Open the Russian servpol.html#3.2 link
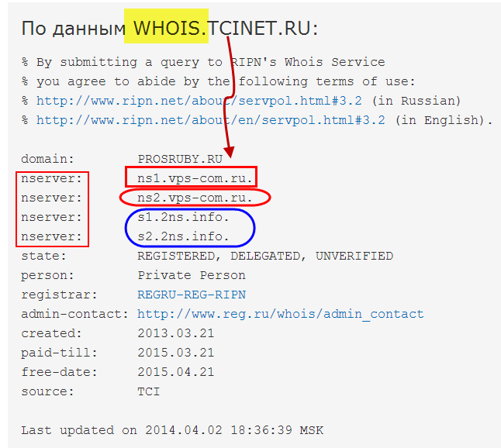 point(199,101)
